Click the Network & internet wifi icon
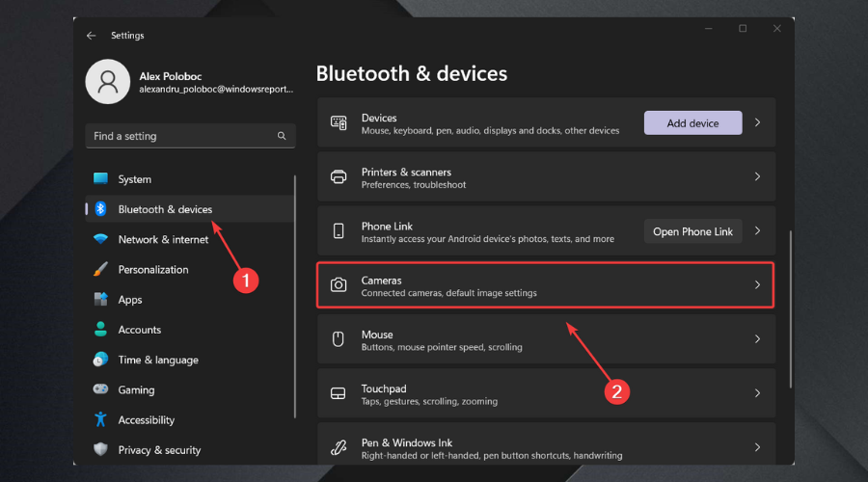Viewport: 868px width, 482px height. click(100, 239)
